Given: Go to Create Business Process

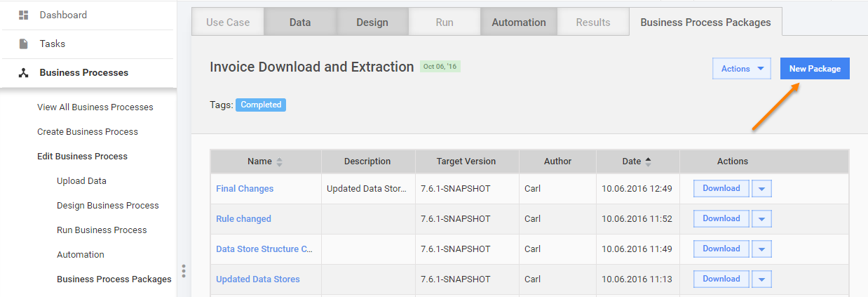Looking at the screenshot, I should [88, 132].
